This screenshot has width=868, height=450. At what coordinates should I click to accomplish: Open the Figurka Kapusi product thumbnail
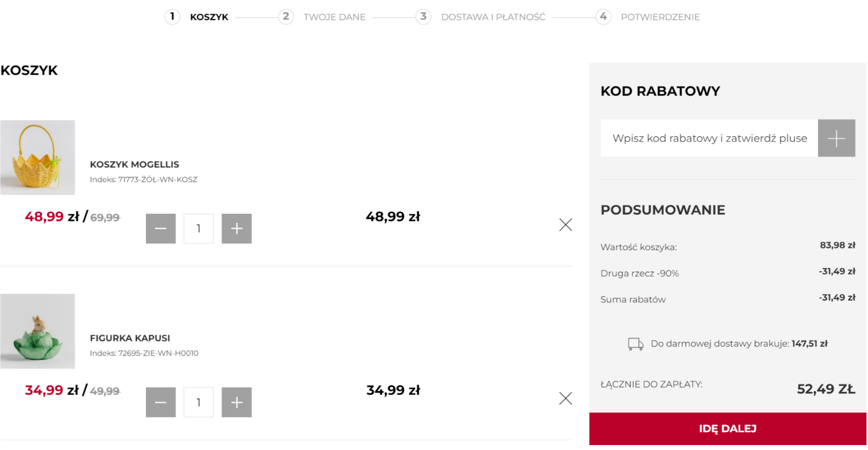tap(38, 331)
